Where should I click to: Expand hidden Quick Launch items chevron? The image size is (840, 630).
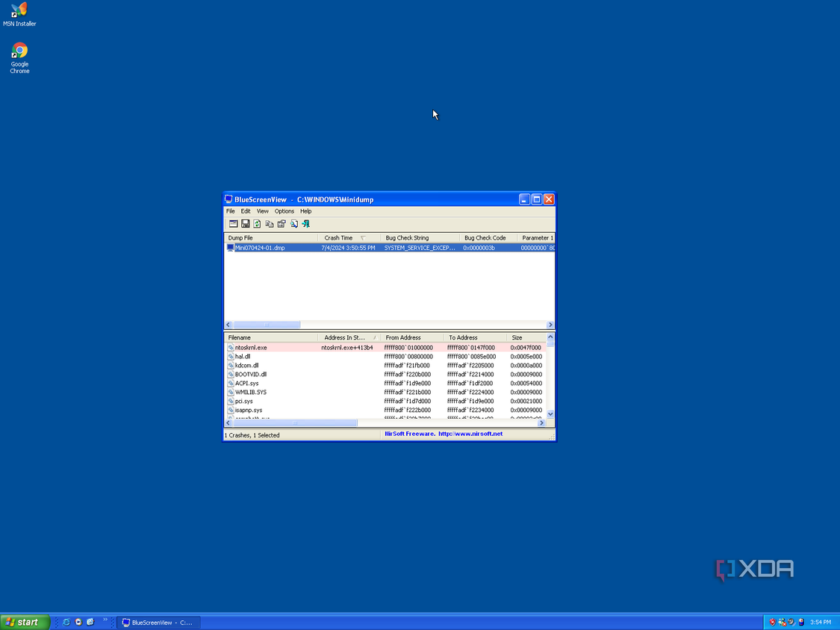pos(105,620)
